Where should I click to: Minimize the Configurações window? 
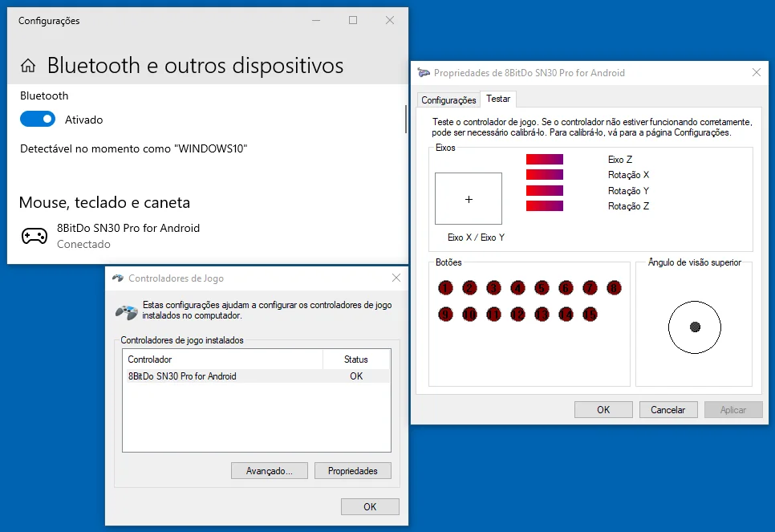tap(316, 20)
